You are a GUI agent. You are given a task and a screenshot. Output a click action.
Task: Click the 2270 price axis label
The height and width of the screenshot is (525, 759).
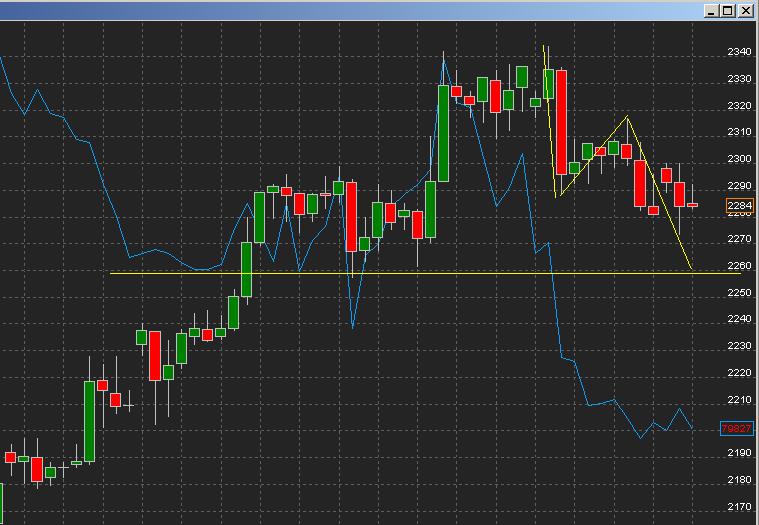(739, 239)
